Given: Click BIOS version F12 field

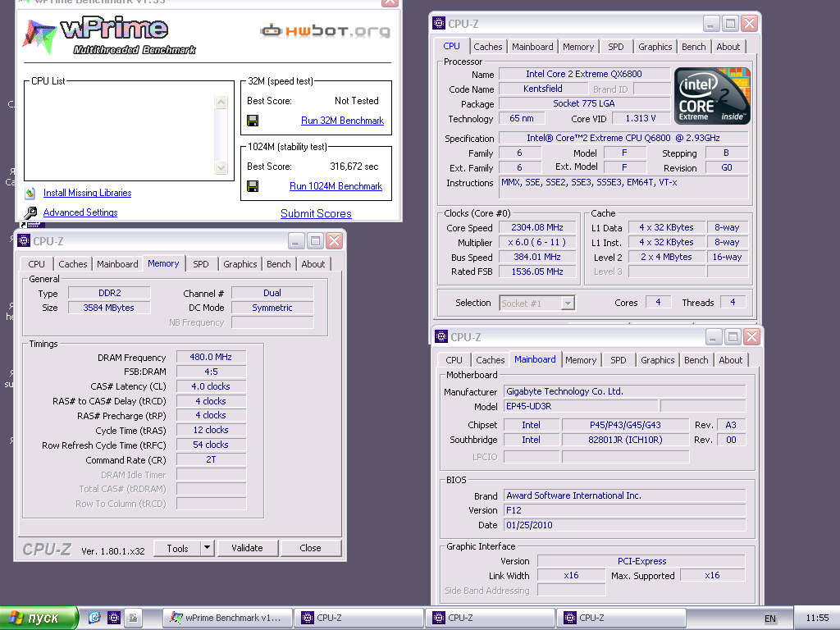Looking at the screenshot, I should [624, 510].
